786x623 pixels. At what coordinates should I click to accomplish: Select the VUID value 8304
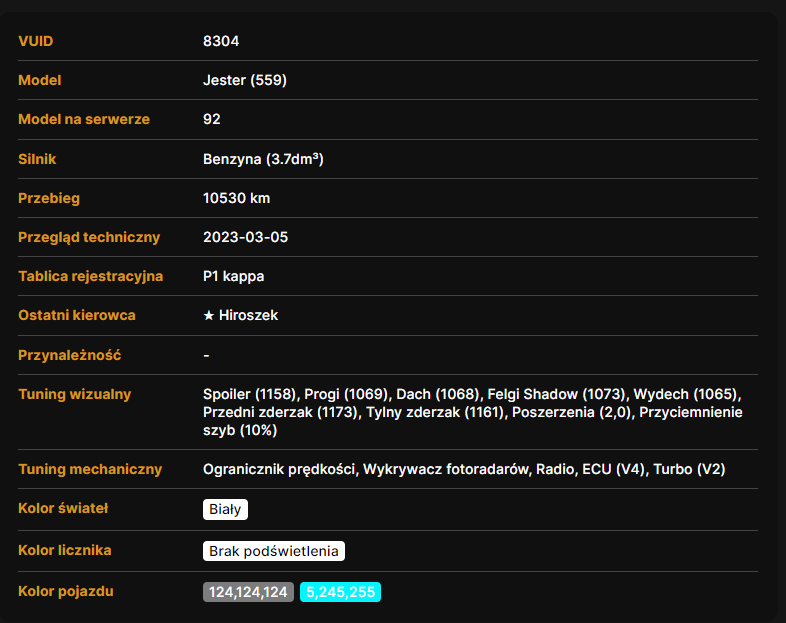tap(221, 41)
